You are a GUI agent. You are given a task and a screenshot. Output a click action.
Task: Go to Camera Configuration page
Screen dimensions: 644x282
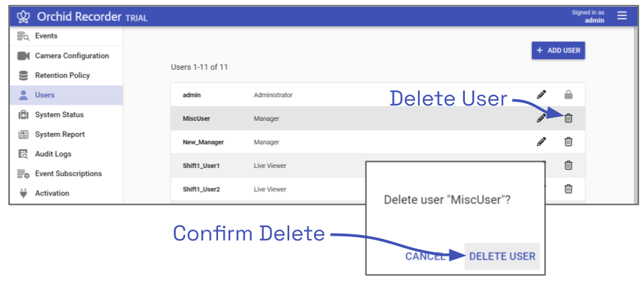(x=71, y=56)
